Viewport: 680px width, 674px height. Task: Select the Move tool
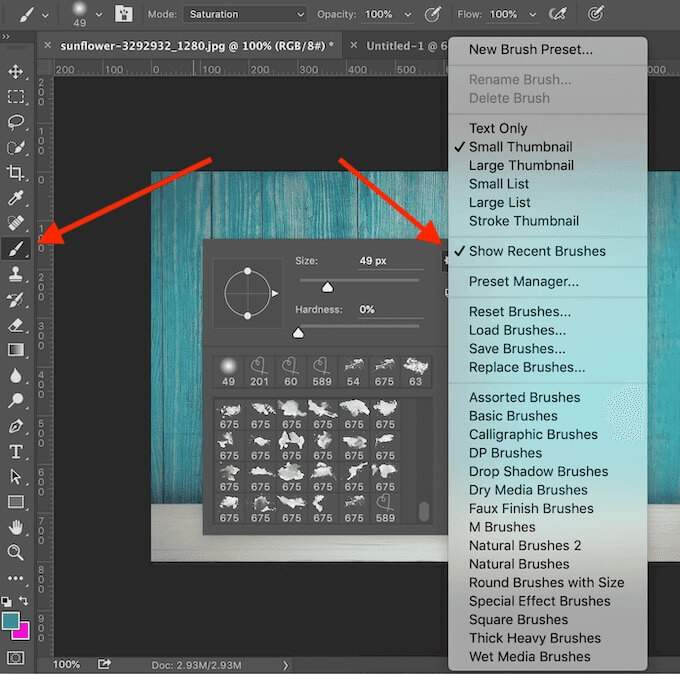tap(16, 72)
